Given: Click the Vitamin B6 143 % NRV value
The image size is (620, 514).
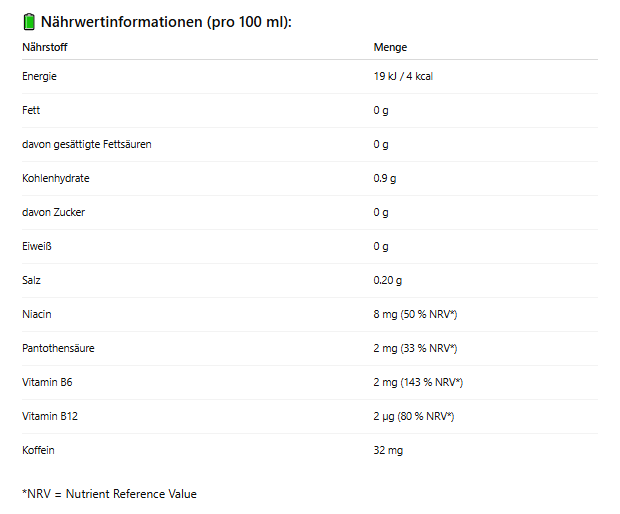Looking at the screenshot, I should (418, 382).
